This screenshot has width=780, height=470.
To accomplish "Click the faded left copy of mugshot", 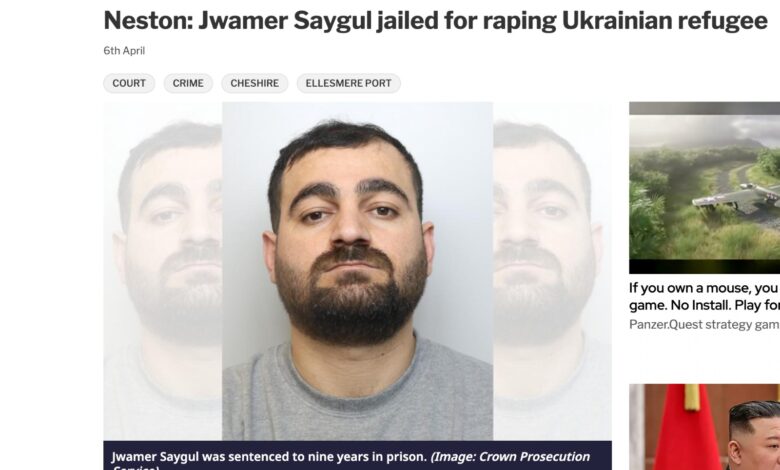I will (163, 271).
